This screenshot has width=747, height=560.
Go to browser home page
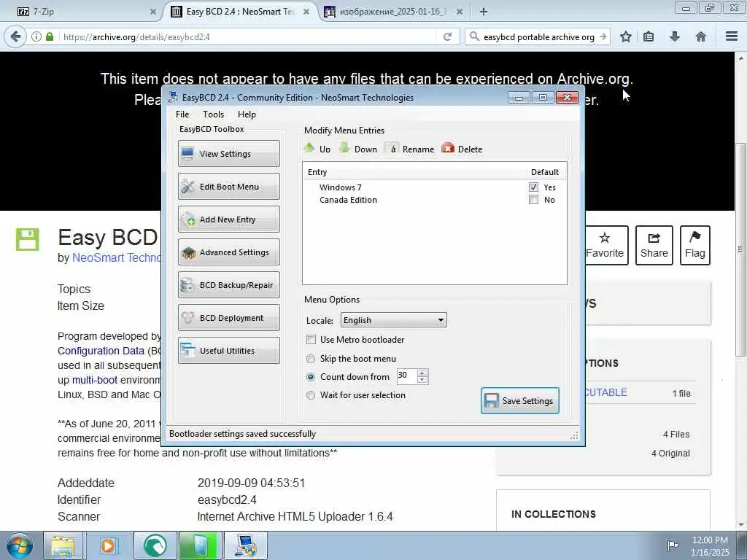coord(701,36)
